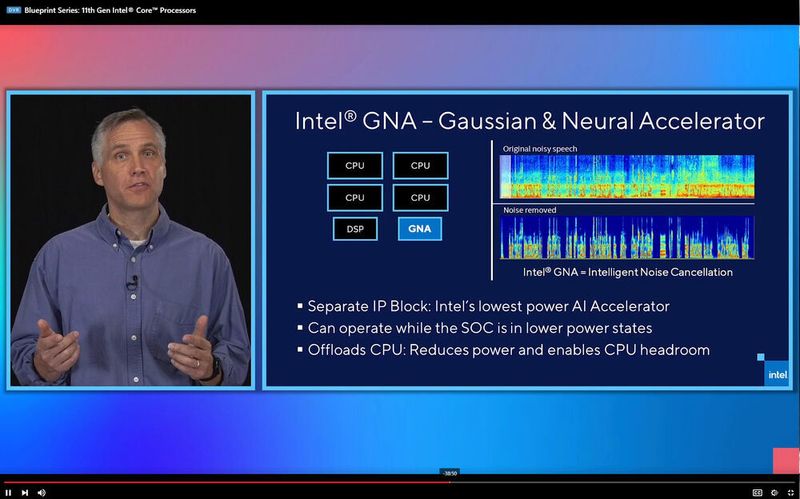Open the player settings gear
This screenshot has height=499, width=800.
pos(774,492)
